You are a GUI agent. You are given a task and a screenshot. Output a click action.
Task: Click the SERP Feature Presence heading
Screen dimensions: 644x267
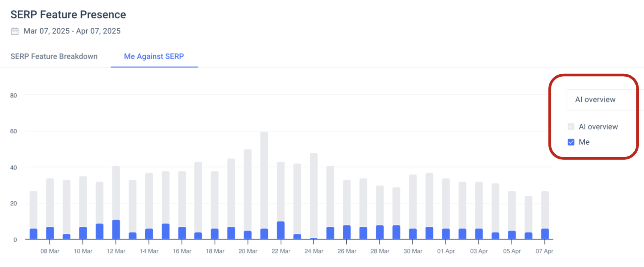[x=68, y=14]
